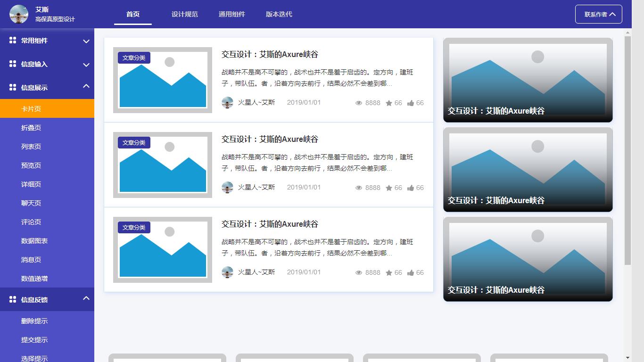Click the thumbs-up icon in second article card
This screenshot has height=362, width=644.
(x=411, y=188)
